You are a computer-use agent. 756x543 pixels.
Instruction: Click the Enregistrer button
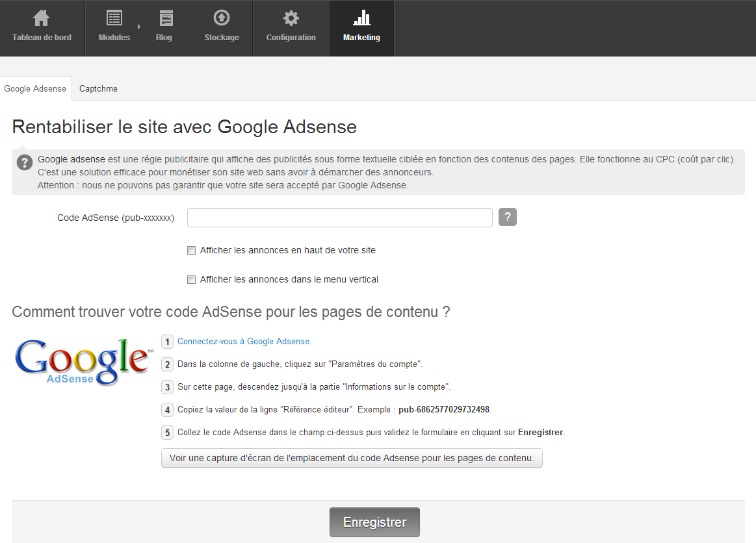(374, 522)
